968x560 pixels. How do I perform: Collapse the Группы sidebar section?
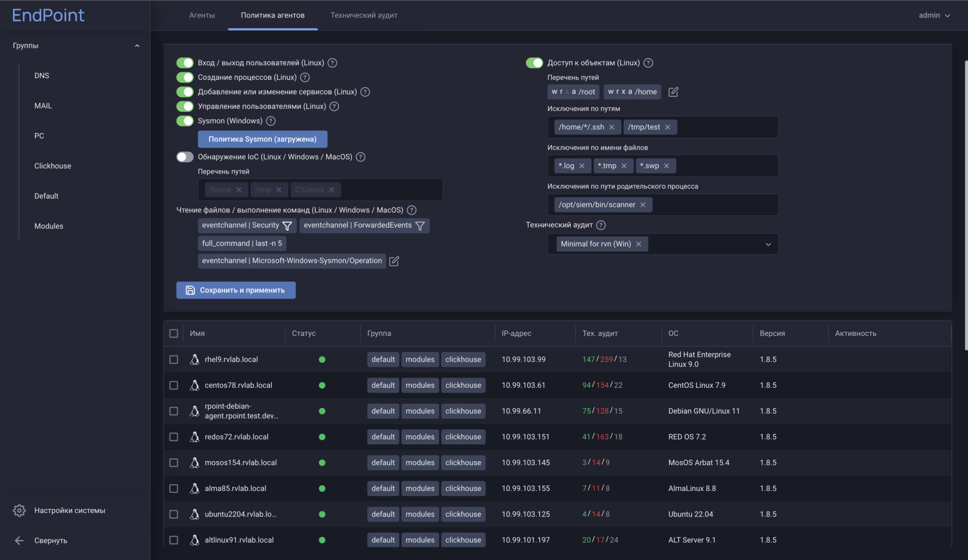click(137, 46)
